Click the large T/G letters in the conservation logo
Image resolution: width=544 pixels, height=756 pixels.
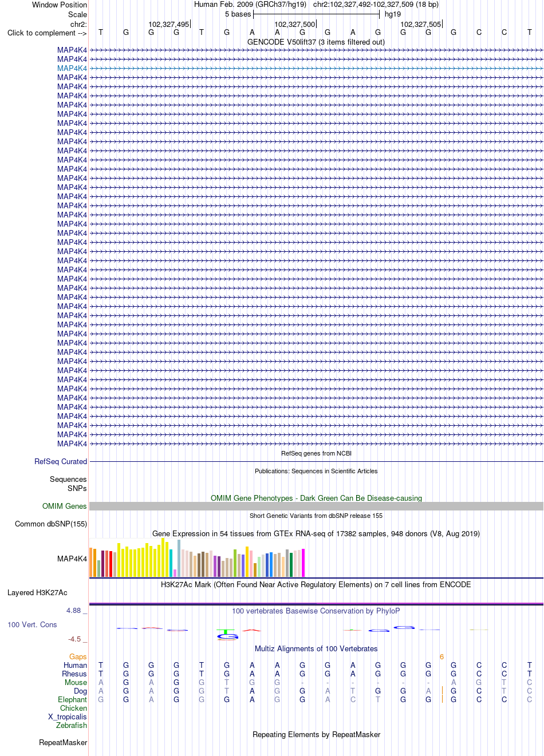pyautogui.click(x=227, y=635)
